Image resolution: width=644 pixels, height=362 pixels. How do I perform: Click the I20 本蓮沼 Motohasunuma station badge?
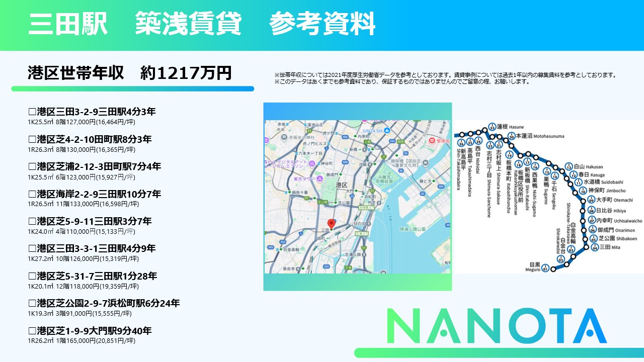point(512,136)
